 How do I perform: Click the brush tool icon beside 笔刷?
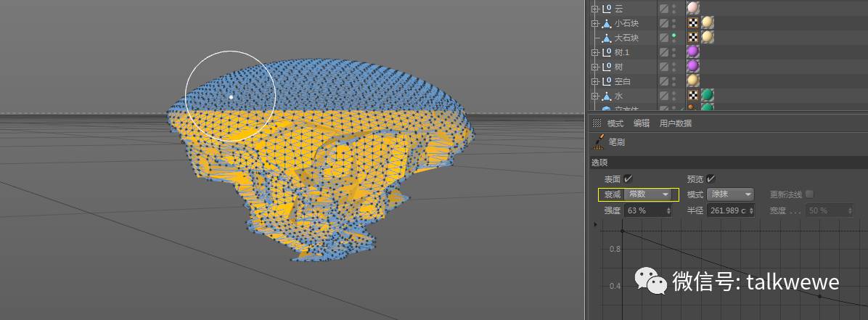click(x=599, y=143)
